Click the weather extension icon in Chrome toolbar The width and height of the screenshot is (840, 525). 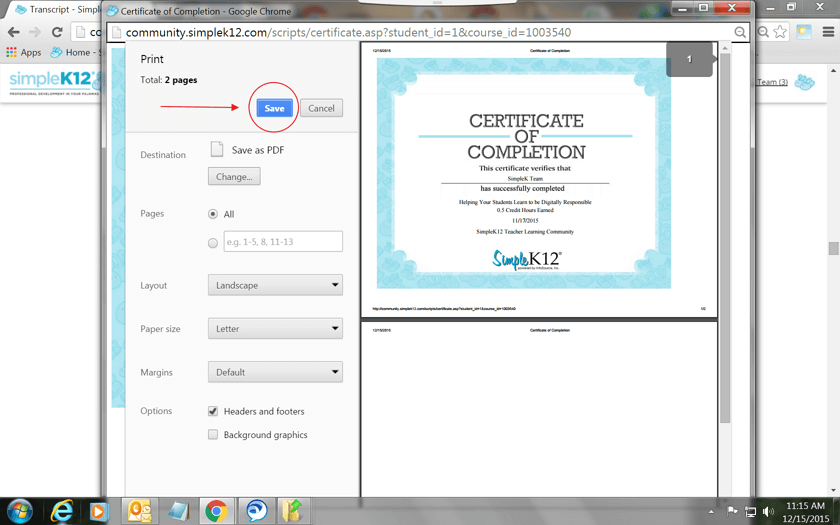click(x=804, y=32)
